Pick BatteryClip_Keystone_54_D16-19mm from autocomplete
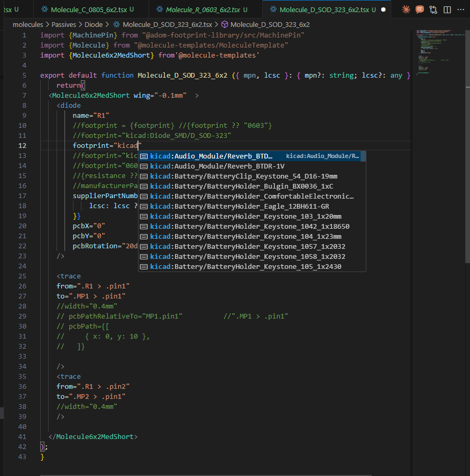 click(x=243, y=176)
